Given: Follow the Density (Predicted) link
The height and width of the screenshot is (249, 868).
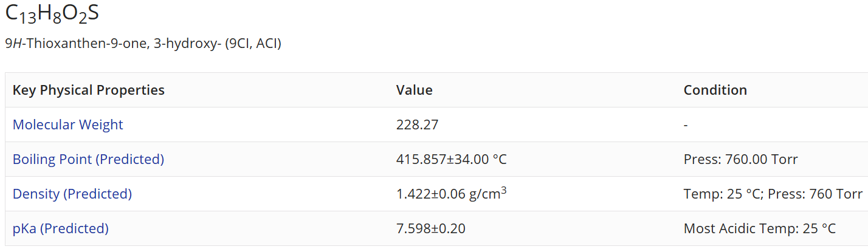Looking at the screenshot, I should click(72, 194).
